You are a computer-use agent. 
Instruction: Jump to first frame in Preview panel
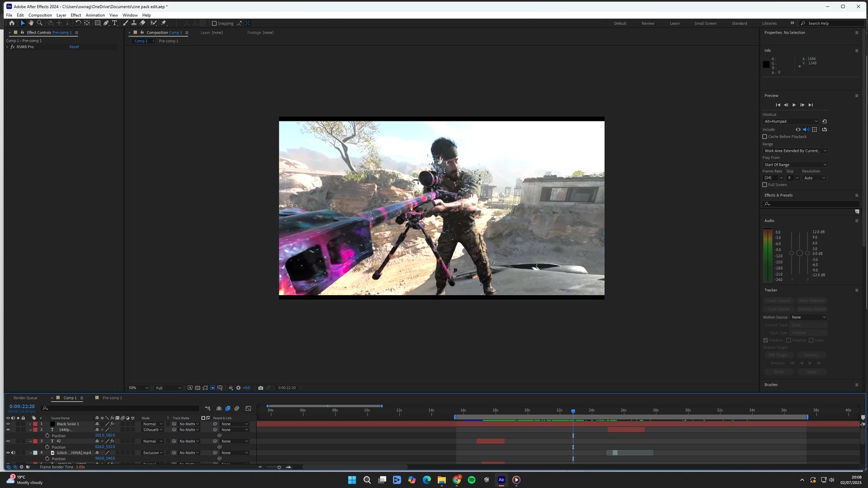tap(778, 105)
